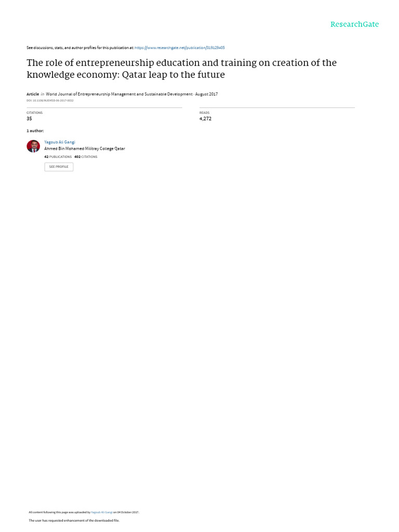
Task: Click the CITATIONS label above 35
Action: click(x=34, y=113)
